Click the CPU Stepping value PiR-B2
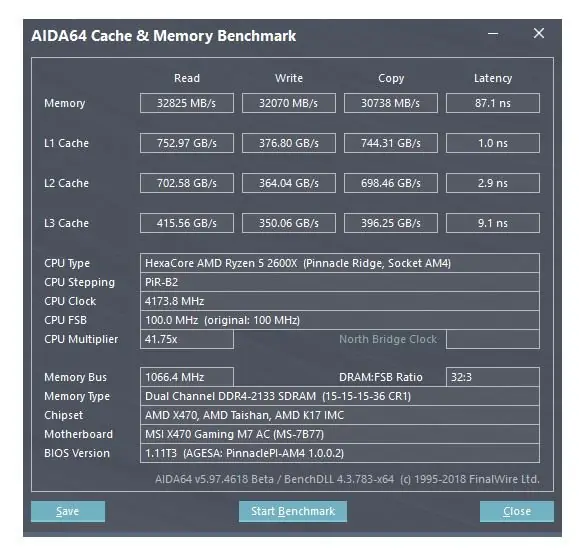 [340, 282]
